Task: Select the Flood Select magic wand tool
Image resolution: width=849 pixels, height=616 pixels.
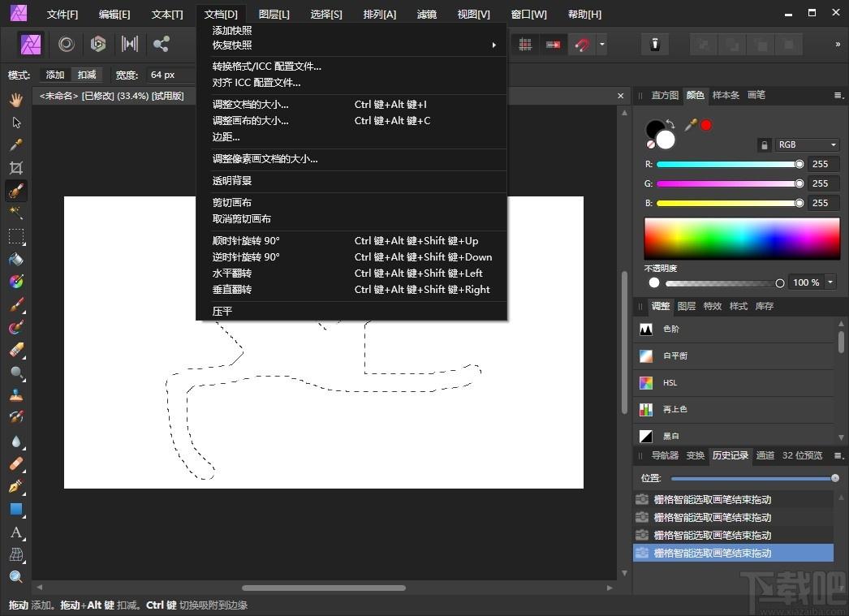Action: click(x=16, y=213)
